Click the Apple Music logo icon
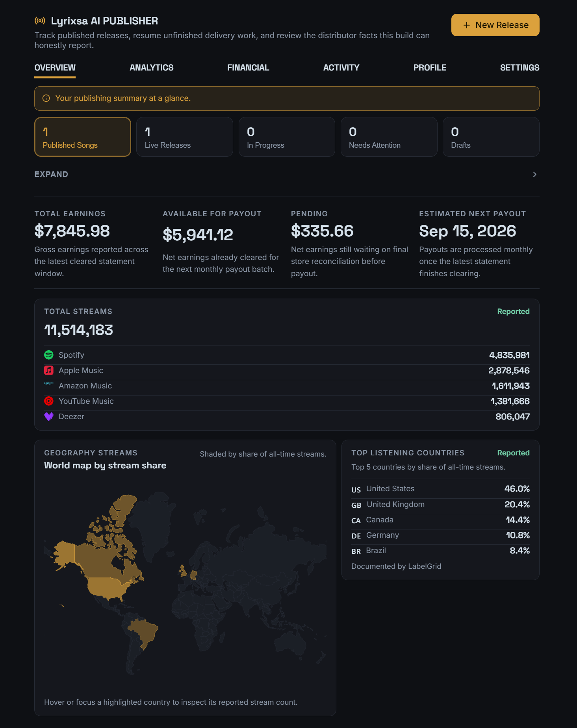 click(49, 370)
